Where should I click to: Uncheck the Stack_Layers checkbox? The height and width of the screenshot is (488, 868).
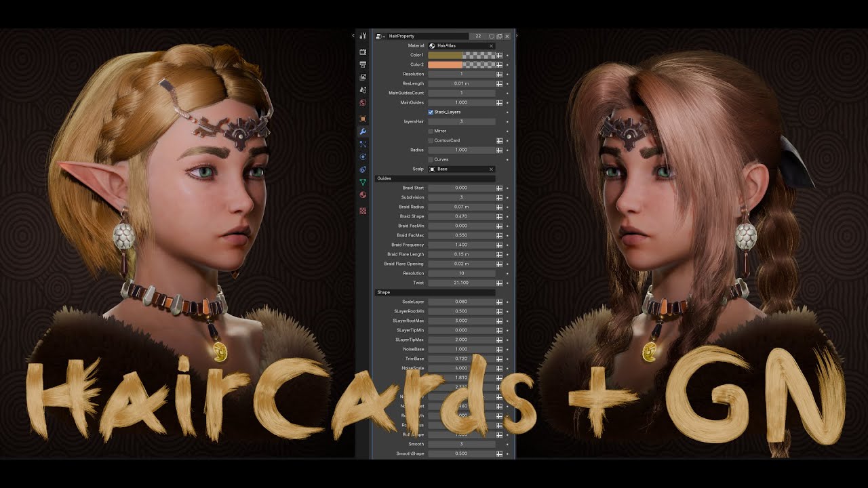pyautogui.click(x=431, y=112)
